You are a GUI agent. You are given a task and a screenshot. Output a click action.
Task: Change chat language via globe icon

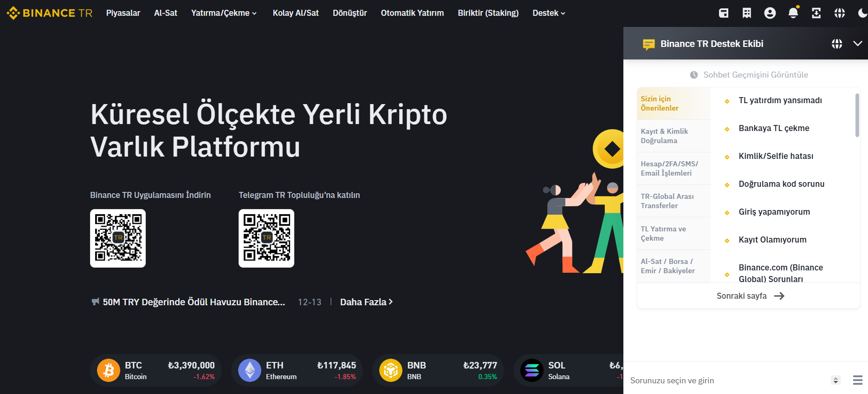837,44
